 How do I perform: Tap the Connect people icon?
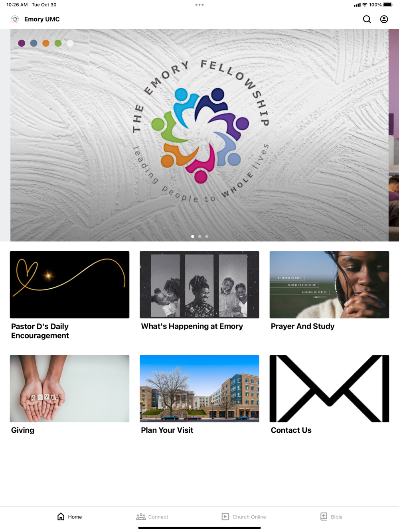[141, 516]
